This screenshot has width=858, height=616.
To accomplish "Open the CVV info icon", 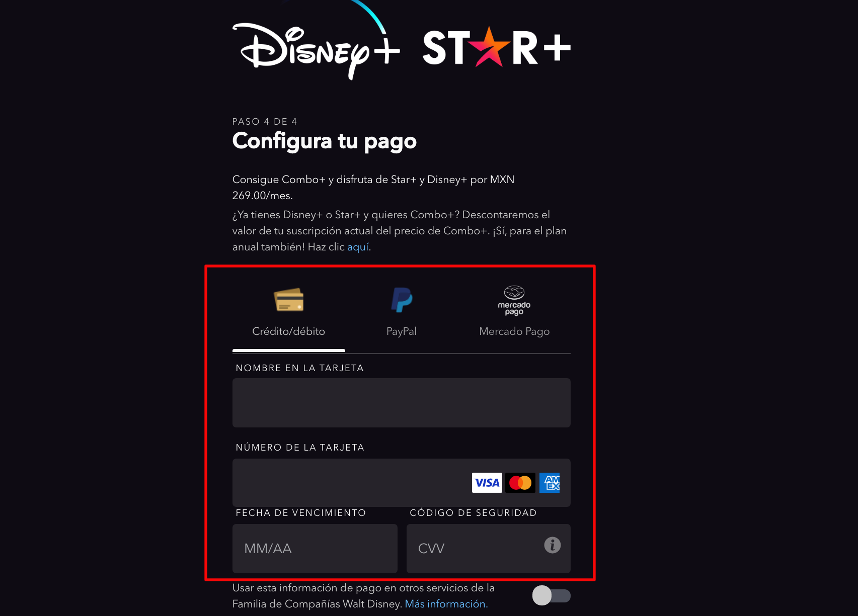I will click(x=553, y=545).
